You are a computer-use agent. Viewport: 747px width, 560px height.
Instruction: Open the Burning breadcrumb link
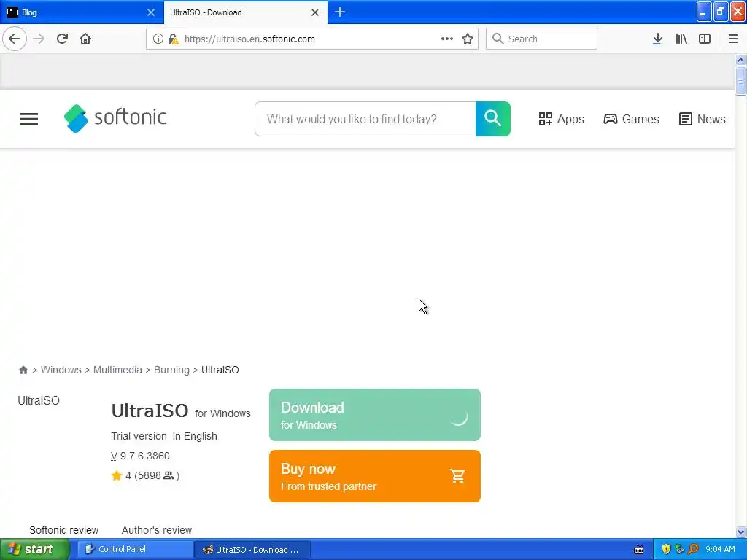tap(171, 370)
